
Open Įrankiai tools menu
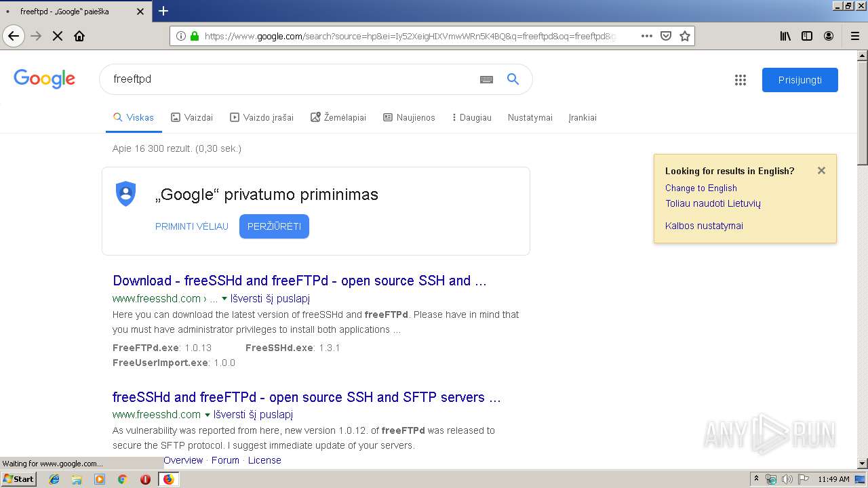[583, 117]
